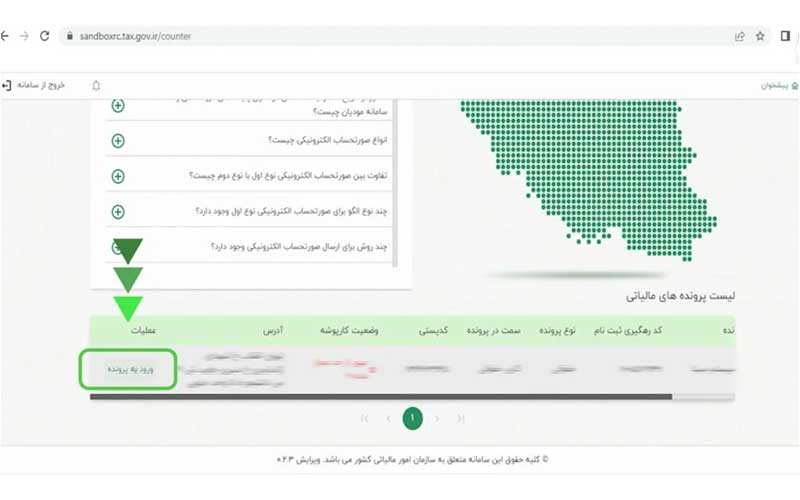800x500 pixels.
Task: Go to the last page with pagination arrow
Action: pos(364,418)
